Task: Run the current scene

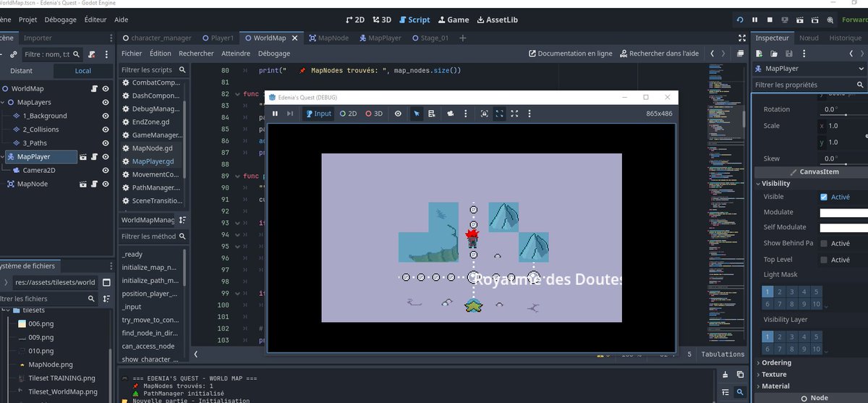Action: click(x=799, y=20)
